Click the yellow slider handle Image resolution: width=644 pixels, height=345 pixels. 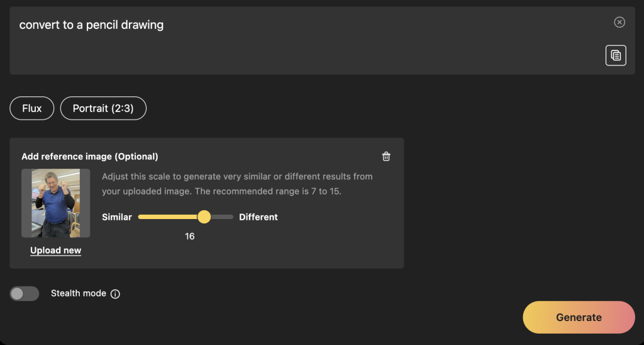(204, 217)
